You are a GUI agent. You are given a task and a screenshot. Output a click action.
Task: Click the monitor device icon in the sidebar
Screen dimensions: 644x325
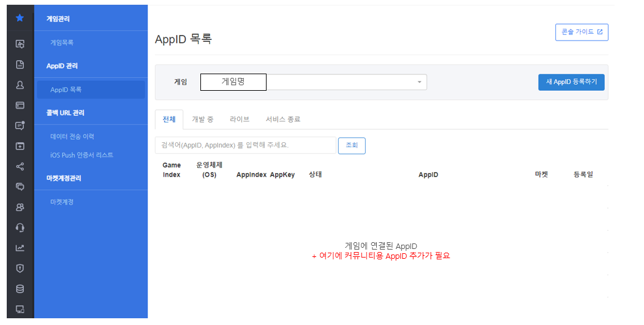[x=20, y=309]
